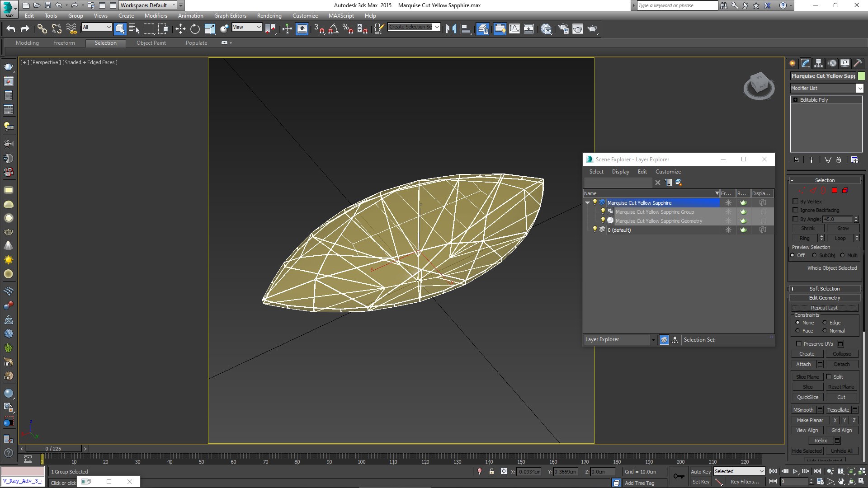Open the Create Selection Set dropdown
This screenshot has height=488, width=868.
414,27
